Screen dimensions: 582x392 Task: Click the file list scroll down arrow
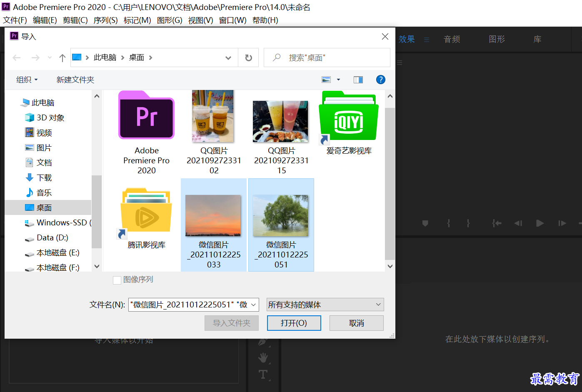point(390,266)
